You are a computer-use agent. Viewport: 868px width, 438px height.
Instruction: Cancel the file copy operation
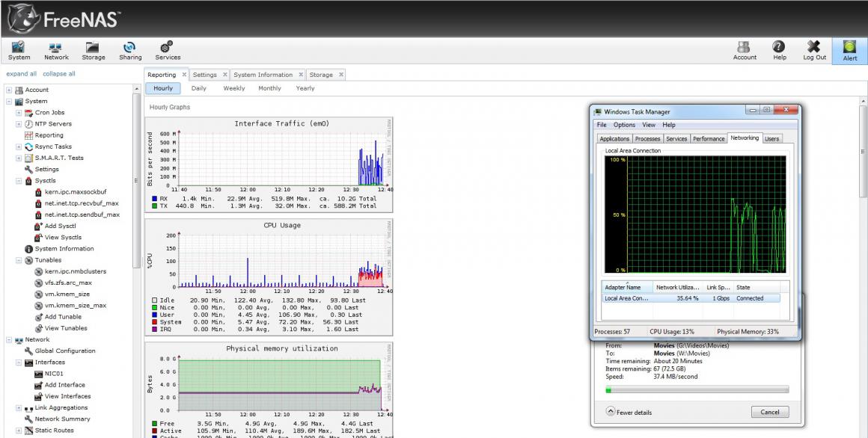(x=769, y=412)
